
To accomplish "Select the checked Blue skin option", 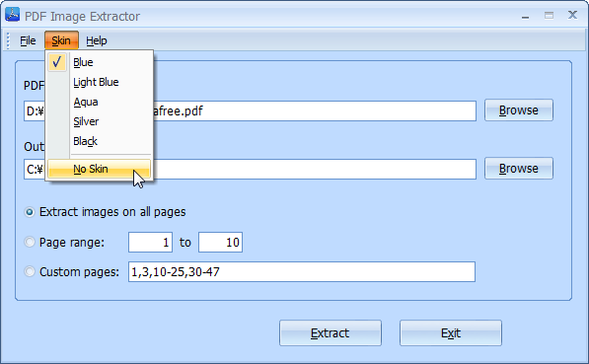I will point(100,62).
